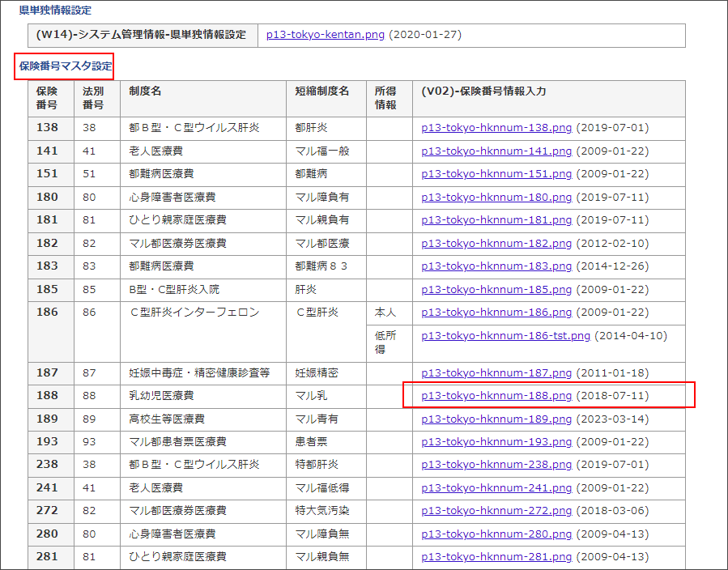
Task: Open p13-tokyo-hknnum-141.png link
Action: [496, 151]
